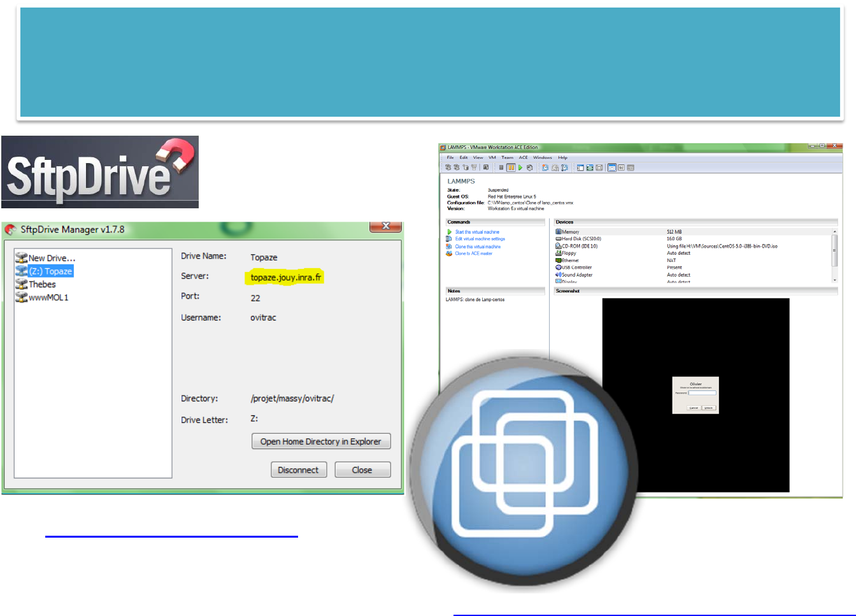Screen dimensions: 856x616
Task: Click the Close button in SftpDrive Manager
Action: 362,470
